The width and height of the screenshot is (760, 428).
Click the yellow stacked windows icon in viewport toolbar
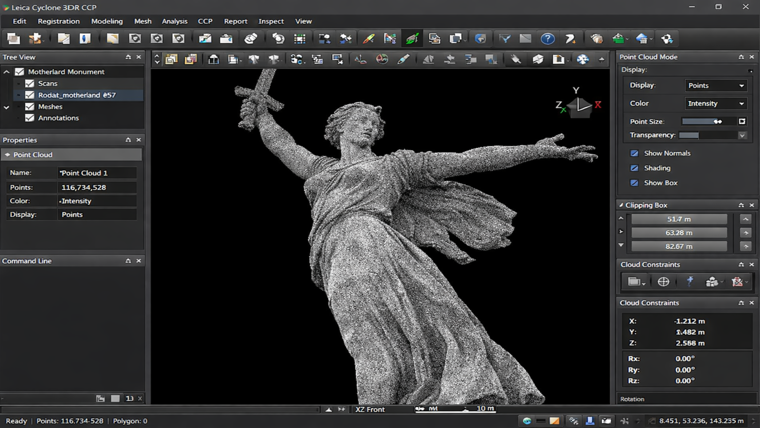tap(171, 59)
